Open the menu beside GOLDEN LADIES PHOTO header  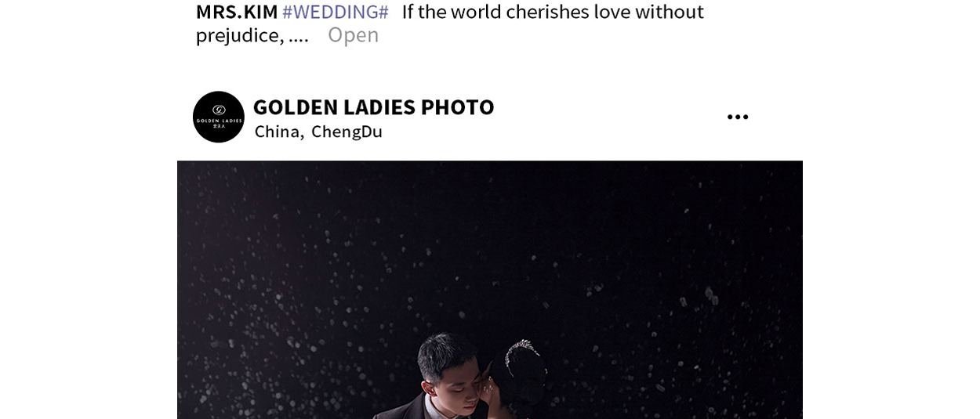point(737,117)
